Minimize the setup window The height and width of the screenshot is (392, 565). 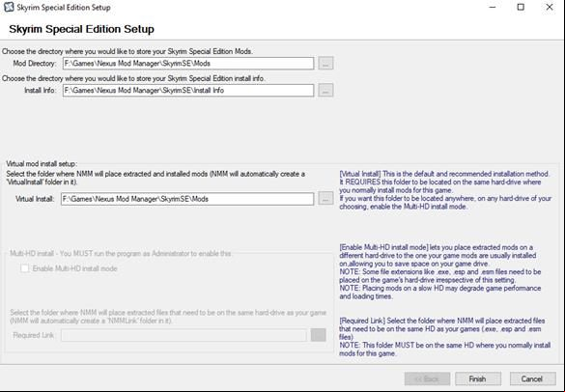pos(493,7)
